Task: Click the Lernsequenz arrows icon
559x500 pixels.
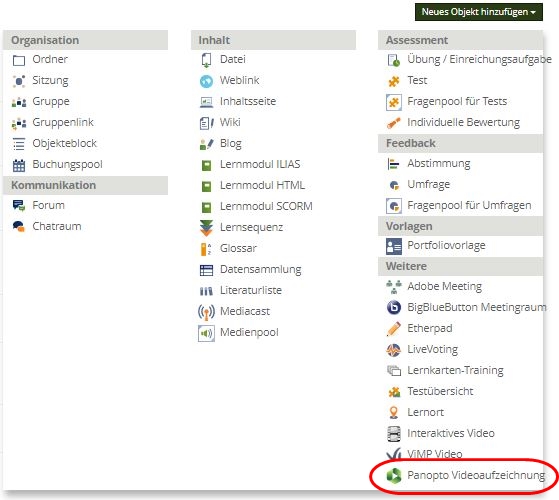Action: tap(206, 228)
